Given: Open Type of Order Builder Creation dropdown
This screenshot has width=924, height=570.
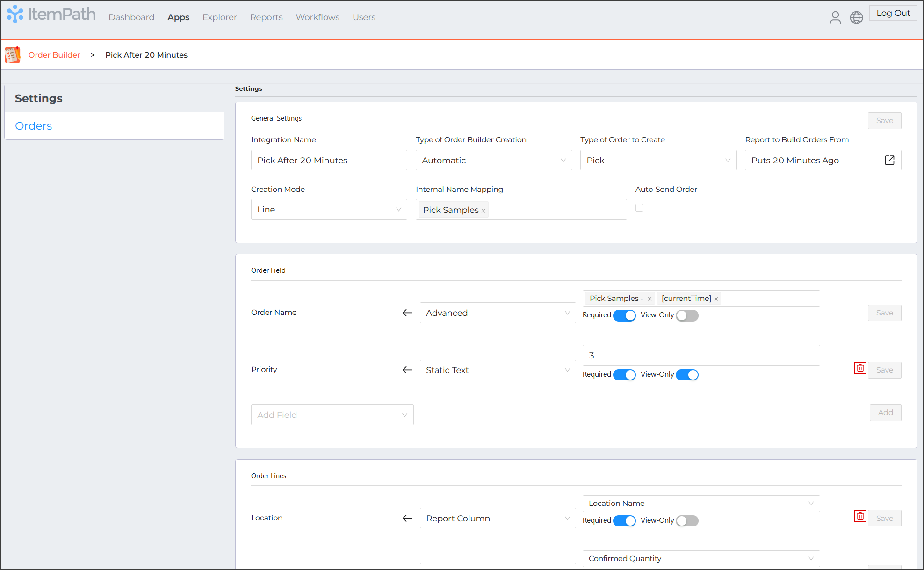Looking at the screenshot, I should [494, 160].
